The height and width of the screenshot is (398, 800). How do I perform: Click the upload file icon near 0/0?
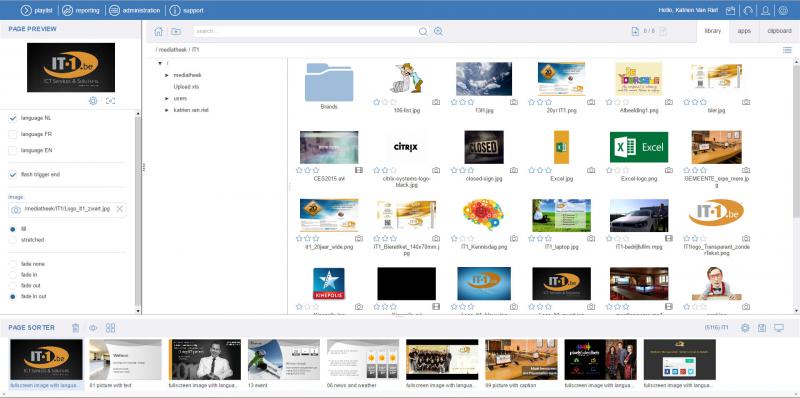click(x=635, y=32)
